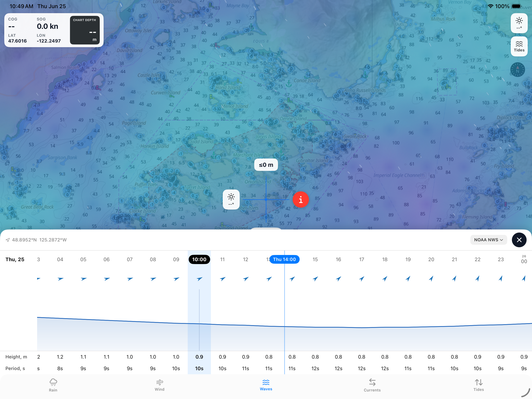Select hour 12 in the timeline
Viewport: 532px width, 399px height.
[x=246, y=259]
